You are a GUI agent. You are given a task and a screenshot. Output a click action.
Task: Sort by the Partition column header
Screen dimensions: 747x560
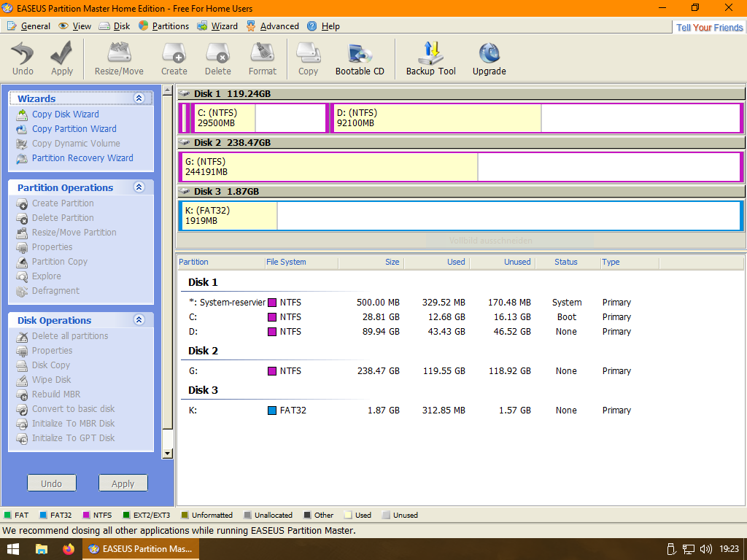click(x=221, y=262)
